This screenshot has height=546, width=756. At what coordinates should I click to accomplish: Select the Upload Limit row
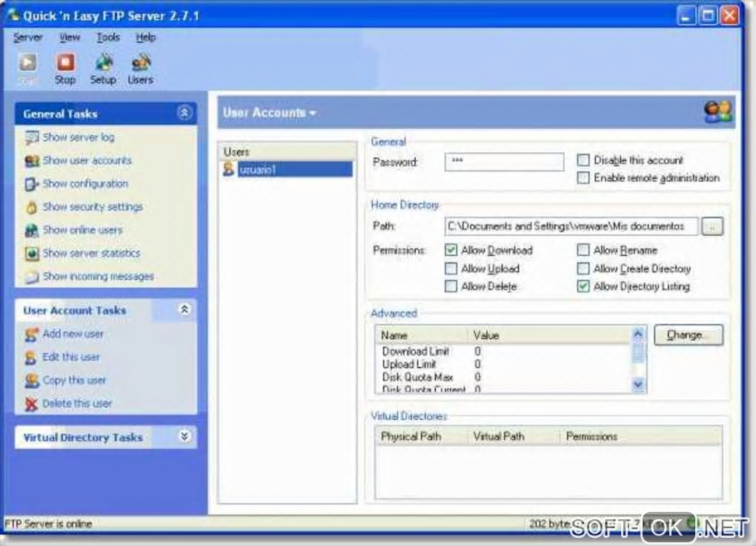pos(503,364)
